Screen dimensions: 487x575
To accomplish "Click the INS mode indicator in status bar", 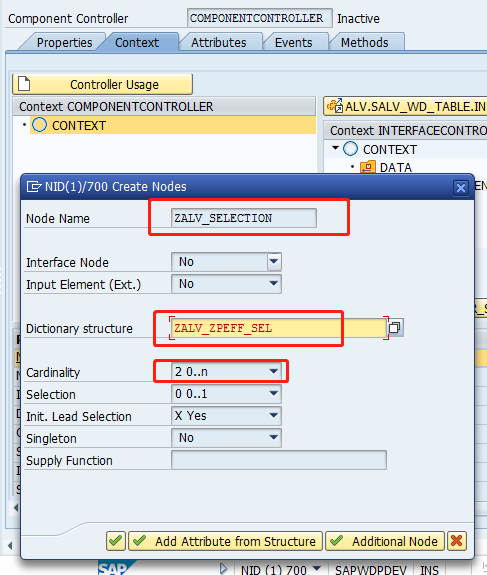I will tap(429, 569).
